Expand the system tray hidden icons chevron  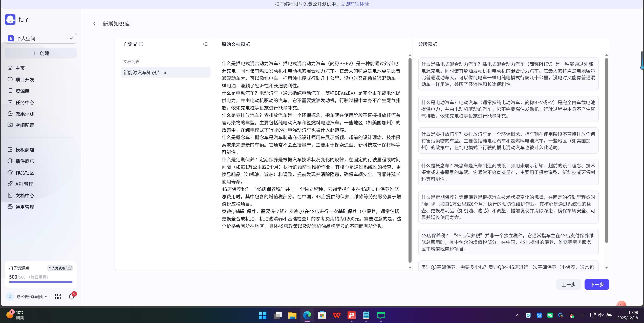pyautogui.click(x=518, y=315)
